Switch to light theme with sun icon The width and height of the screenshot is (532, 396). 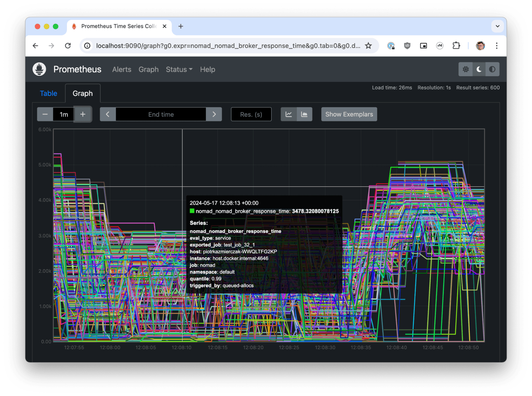(465, 69)
